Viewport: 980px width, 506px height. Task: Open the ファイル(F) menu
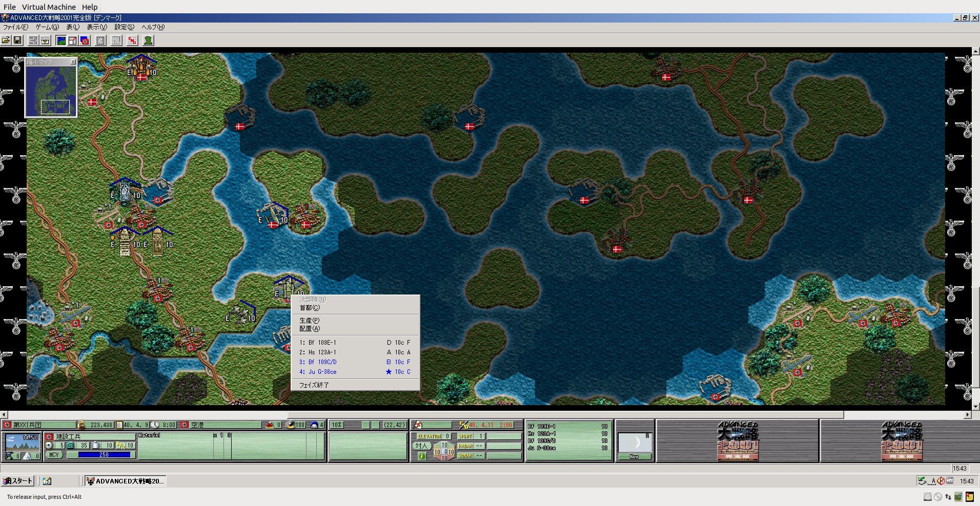[x=15, y=27]
